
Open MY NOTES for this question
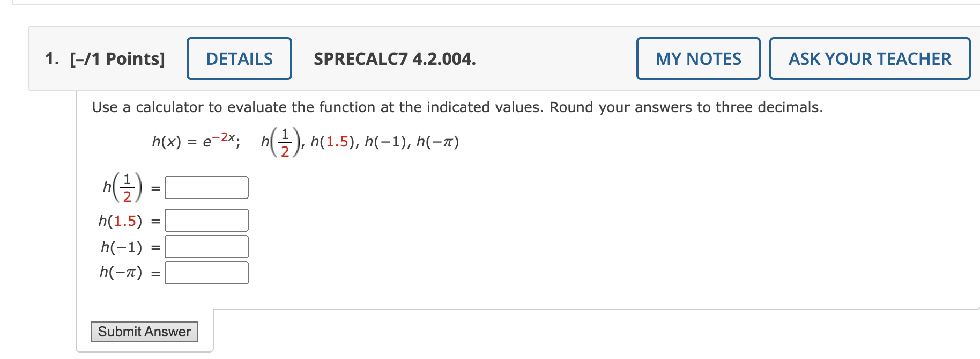(698, 58)
